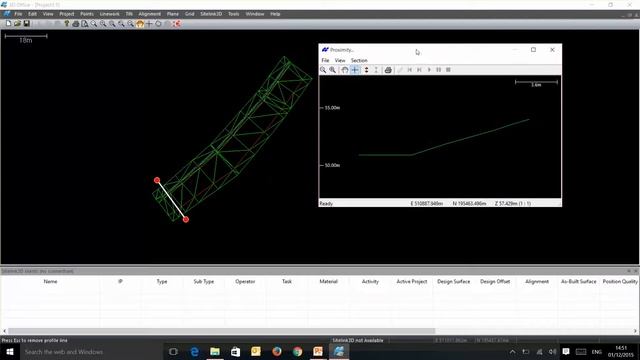
Task: Launch Microsoft Edge from taskbar
Action: [194, 351]
